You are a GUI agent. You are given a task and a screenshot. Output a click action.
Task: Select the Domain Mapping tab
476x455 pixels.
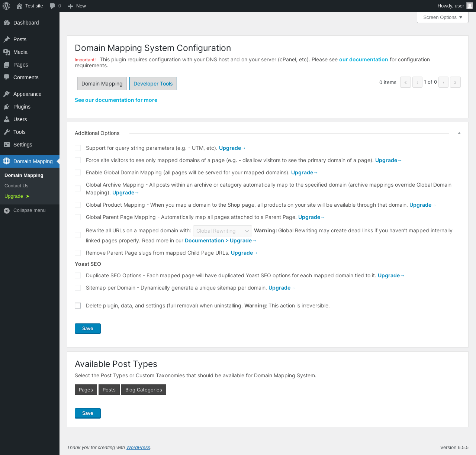point(102,84)
